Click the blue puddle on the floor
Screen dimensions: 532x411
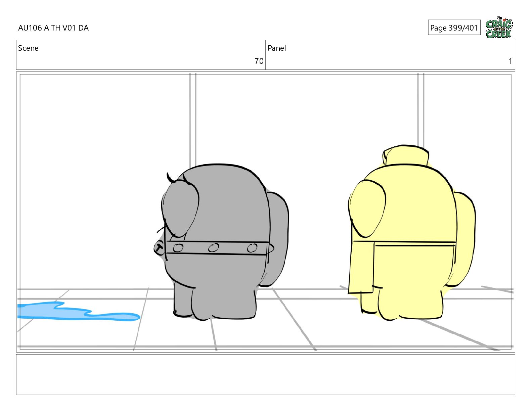point(78,311)
